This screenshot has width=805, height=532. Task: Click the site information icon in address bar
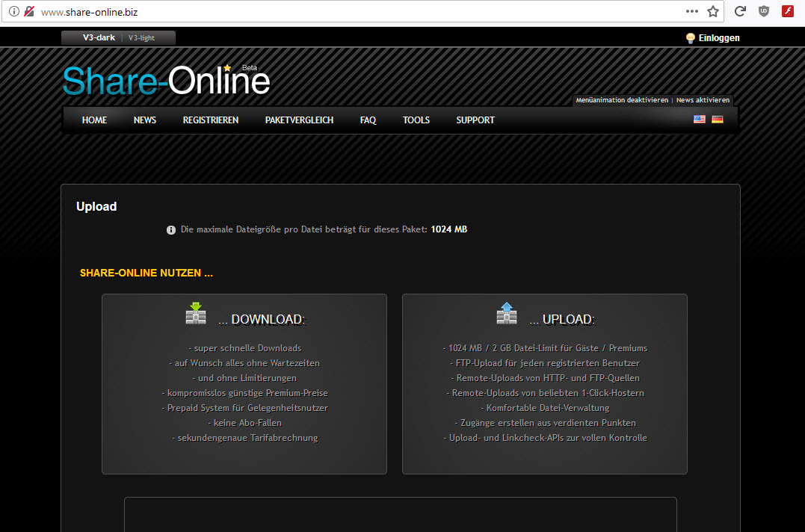(x=13, y=12)
